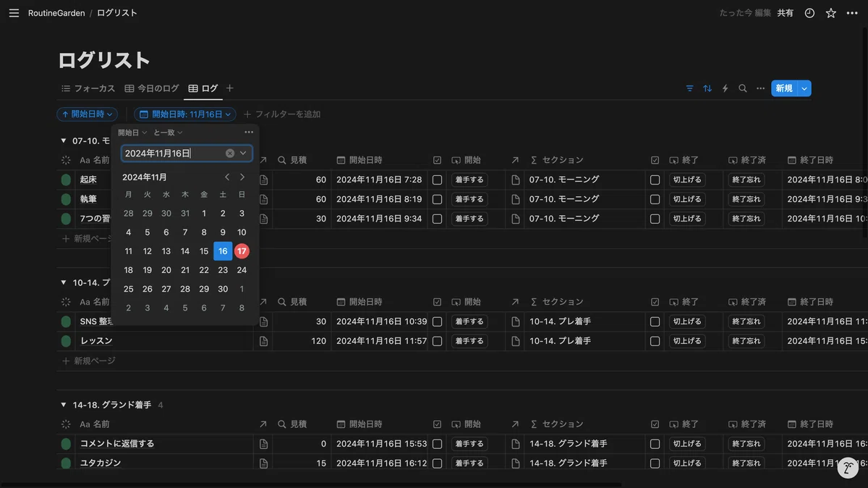Open page update history clock icon
Viewport: 868px width, 488px height.
[x=809, y=13]
